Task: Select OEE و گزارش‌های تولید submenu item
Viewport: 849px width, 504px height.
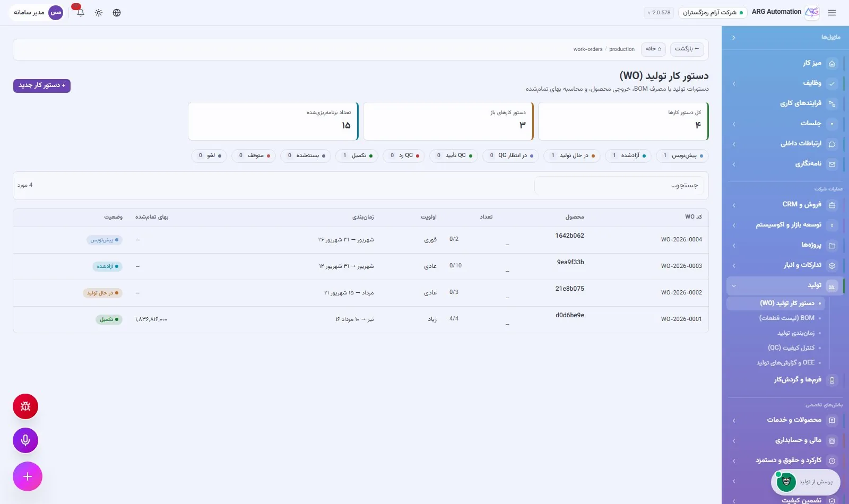Action: coord(785,363)
